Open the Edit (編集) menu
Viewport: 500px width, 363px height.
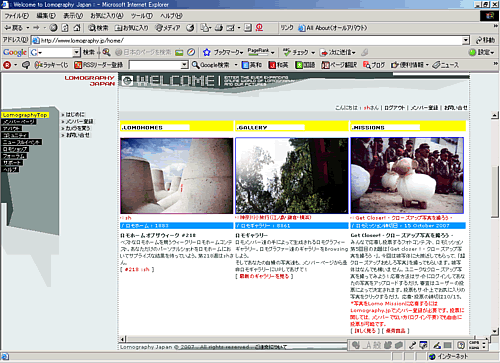pos(46,16)
